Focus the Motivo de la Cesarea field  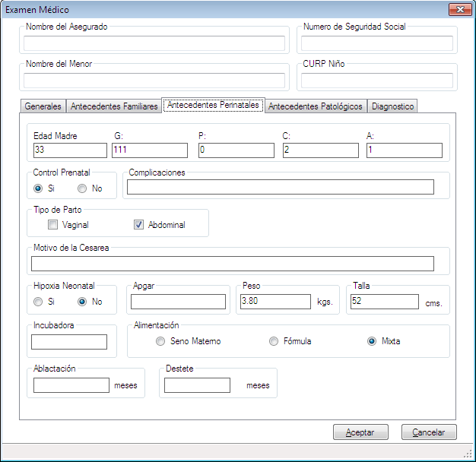233,264
